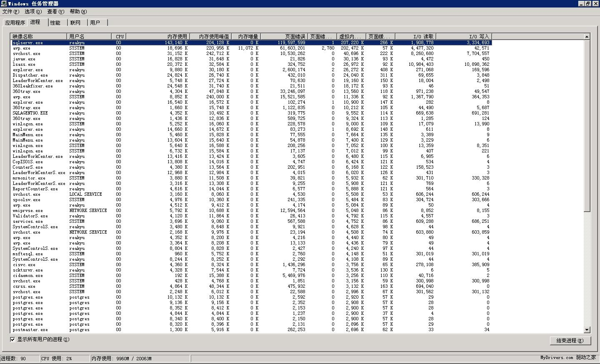The height and width of the screenshot is (364, 600).
Task: Switch to the 性能 tab
Action: click(x=55, y=22)
